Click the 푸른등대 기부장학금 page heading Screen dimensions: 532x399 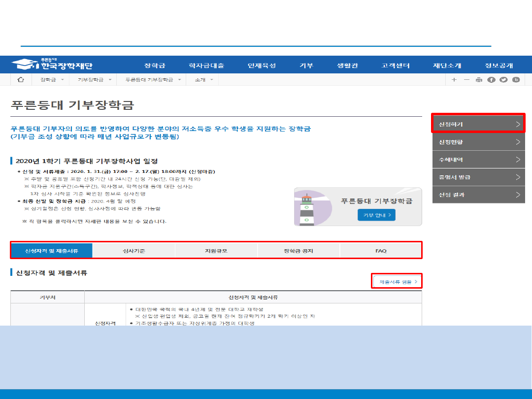[72, 105]
